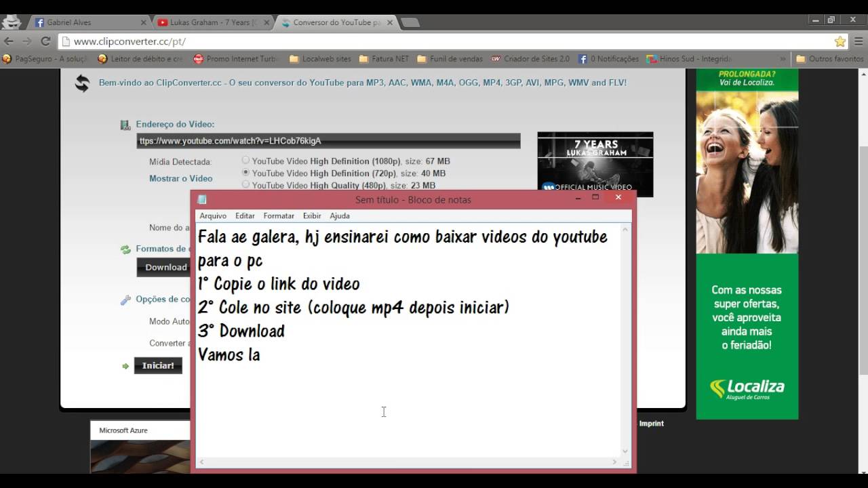Open the Criador de Sites 2.0 bookmark
868x488 pixels.
point(530,59)
